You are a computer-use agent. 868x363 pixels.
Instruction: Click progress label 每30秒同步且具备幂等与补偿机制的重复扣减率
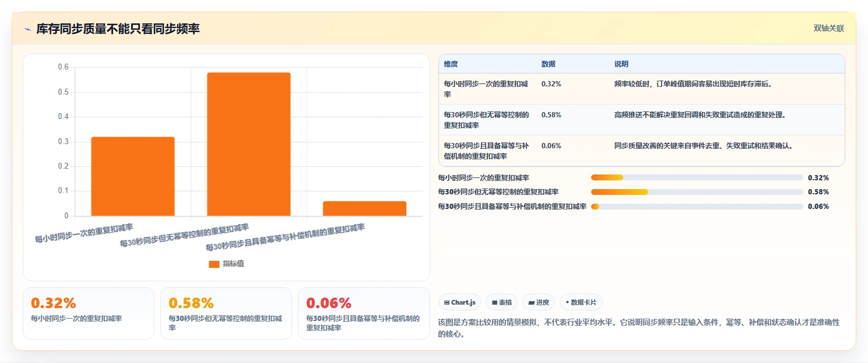512,206
